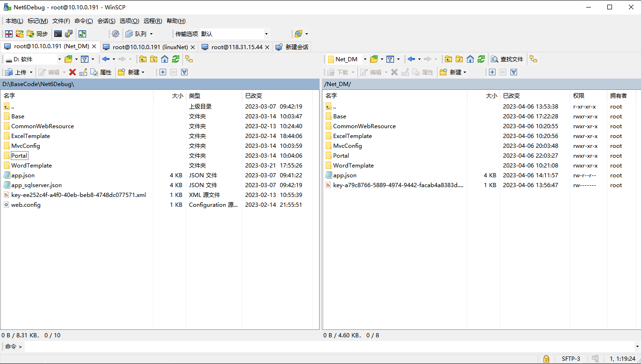
Task: Expand the 上传 dropdown arrow
Action: coord(31,72)
